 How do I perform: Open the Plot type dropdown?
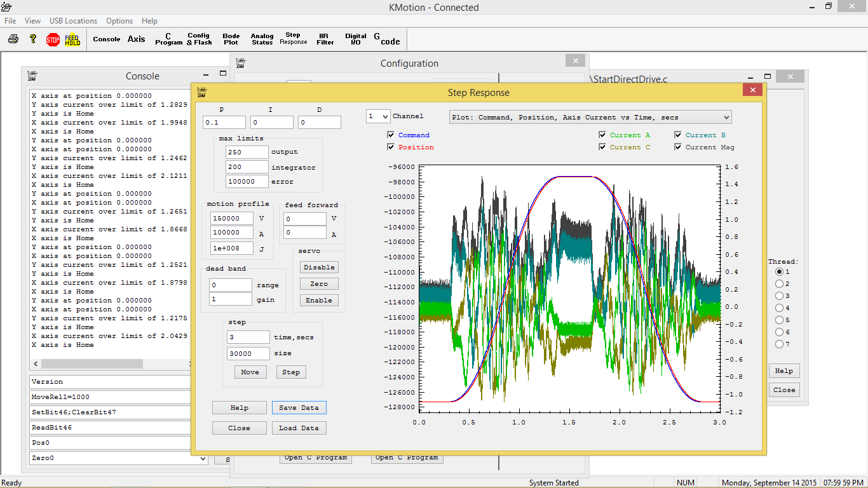coord(726,118)
